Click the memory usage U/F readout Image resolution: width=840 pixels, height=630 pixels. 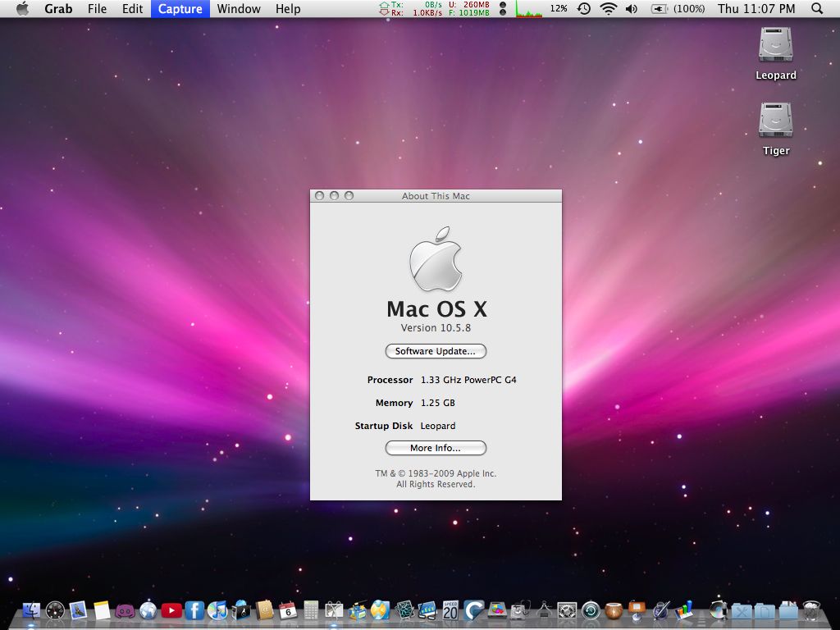(x=469, y=8)
